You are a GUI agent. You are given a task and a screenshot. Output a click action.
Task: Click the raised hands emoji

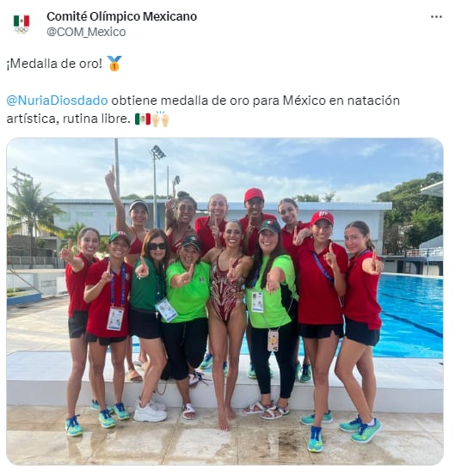(160, 119)
